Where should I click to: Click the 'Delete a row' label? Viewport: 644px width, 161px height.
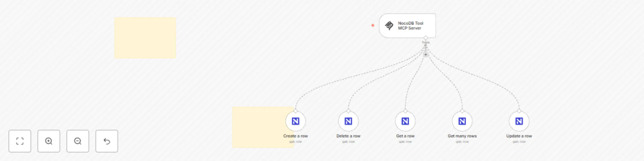click(348, 136)
